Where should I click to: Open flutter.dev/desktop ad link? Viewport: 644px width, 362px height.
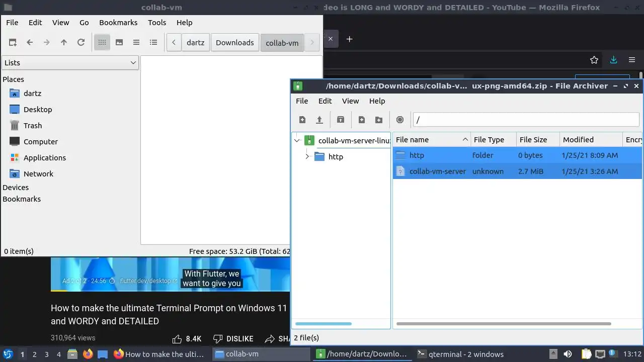click(x=148, y=281)
